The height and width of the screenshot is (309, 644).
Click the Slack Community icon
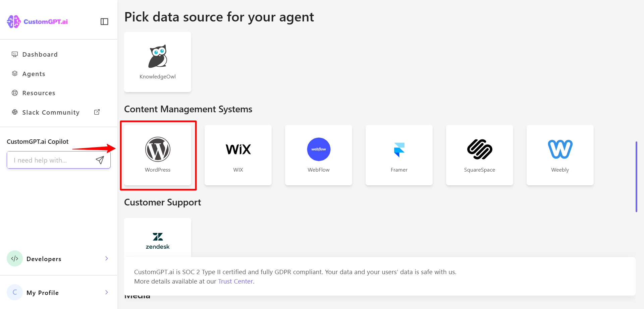point(15,112)
